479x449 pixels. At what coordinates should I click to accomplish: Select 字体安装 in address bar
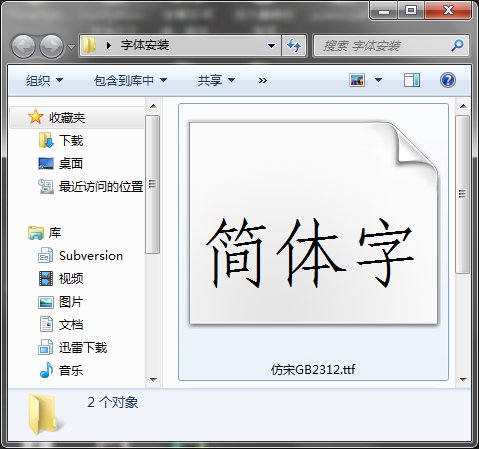[x=145, y=45]
